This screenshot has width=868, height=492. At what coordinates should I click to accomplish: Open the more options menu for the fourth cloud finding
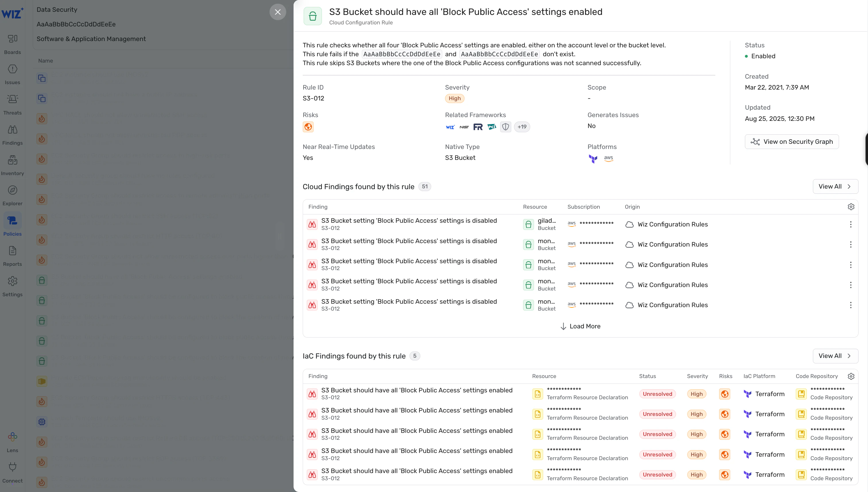click(x=850, y=285)
